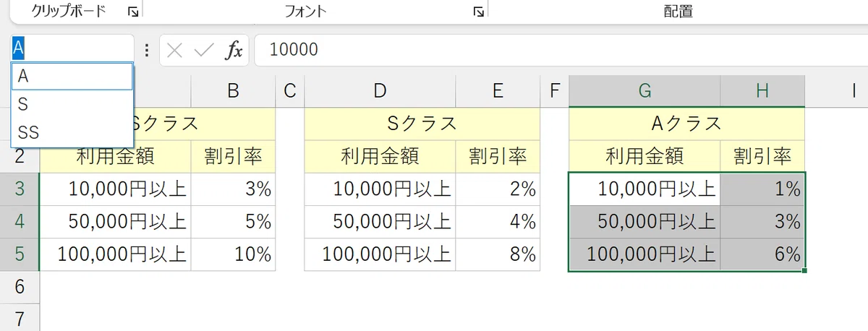The height and width of the screenshot is (331, 868).
Task: Click the 2% cell in column E
Action: pyautogui.click(x=498, y=189)
